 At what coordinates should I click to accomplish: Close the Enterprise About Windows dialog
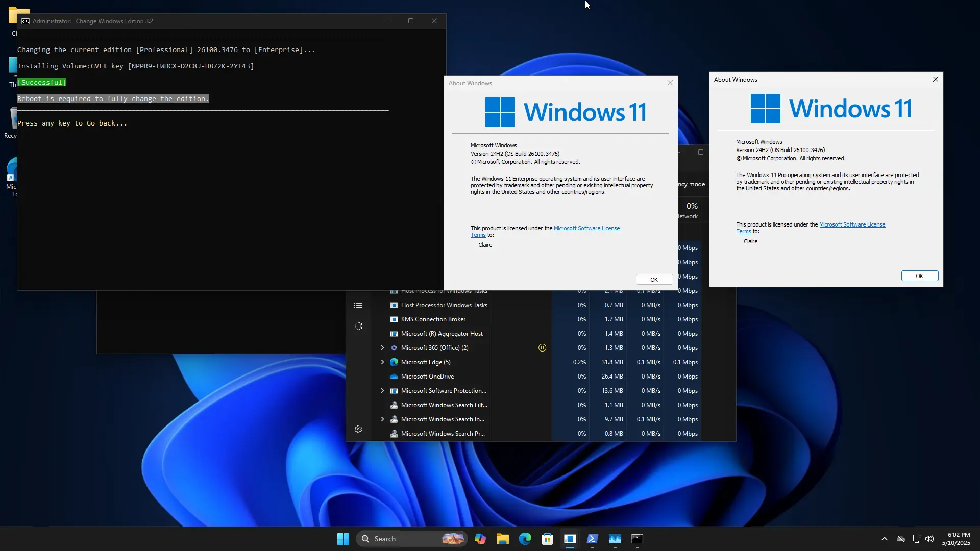(670, 83)
